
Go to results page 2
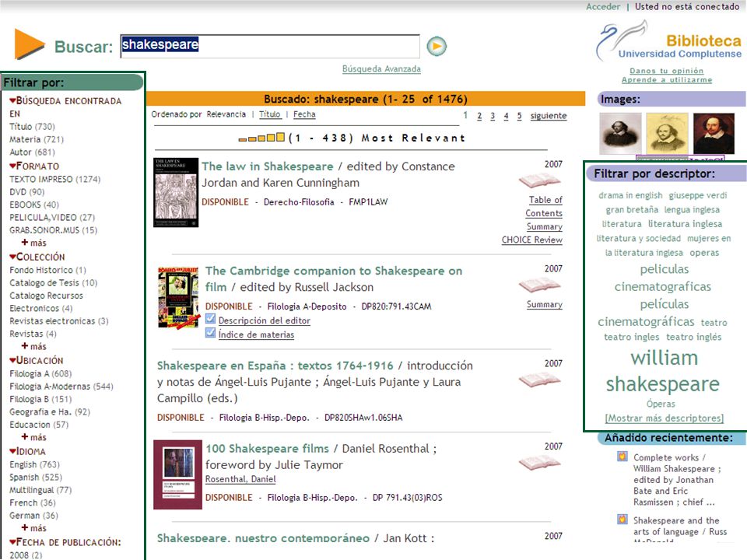point(479,116)
